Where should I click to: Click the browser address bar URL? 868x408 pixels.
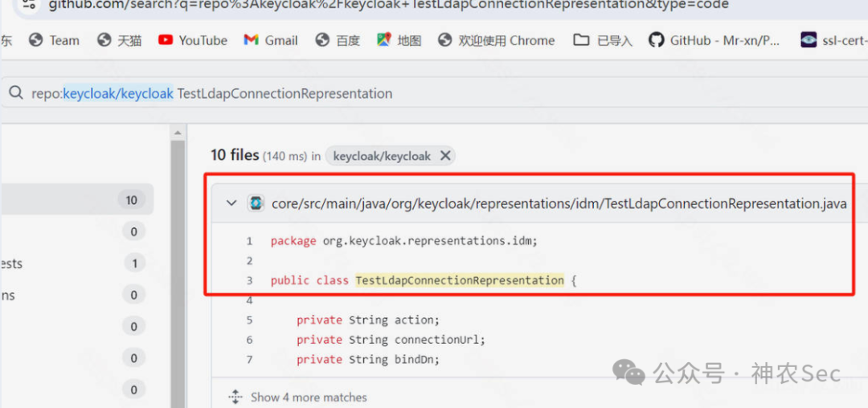pos(389,5)
